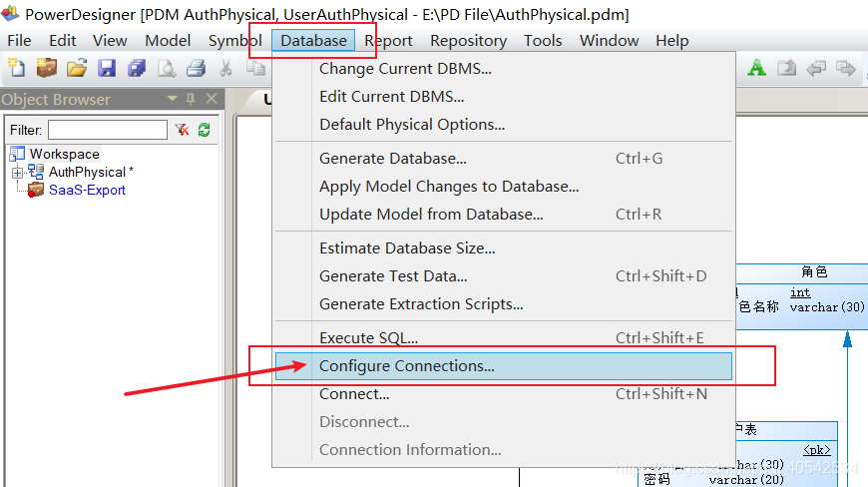Screen dimensions: 868x487
Task: Expand the AuthPhysical tree node
Action: (18, 173)
